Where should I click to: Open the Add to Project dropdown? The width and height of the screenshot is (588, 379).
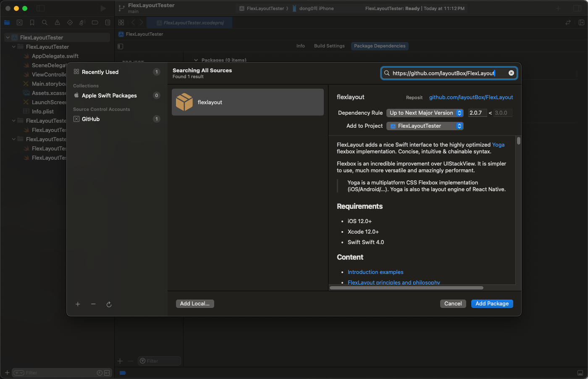pos(425,126)
